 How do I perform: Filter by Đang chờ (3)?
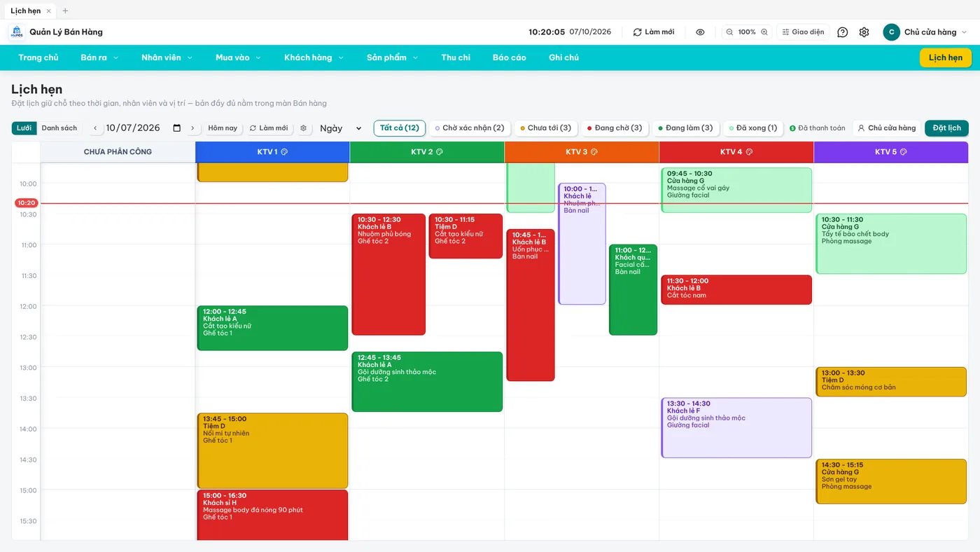(x=614, y=128)
